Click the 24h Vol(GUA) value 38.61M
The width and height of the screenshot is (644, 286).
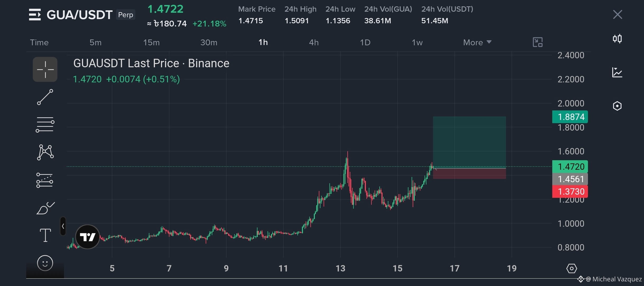[378, 21]
